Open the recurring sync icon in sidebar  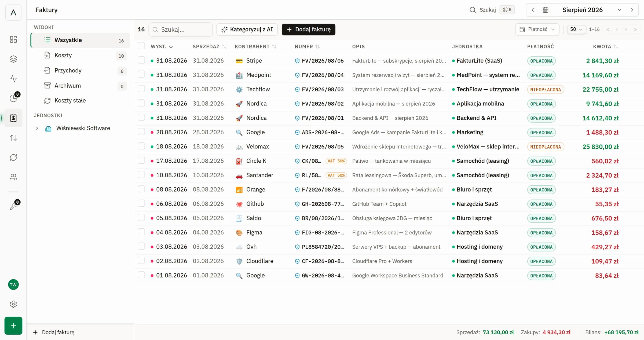[13, 157]
